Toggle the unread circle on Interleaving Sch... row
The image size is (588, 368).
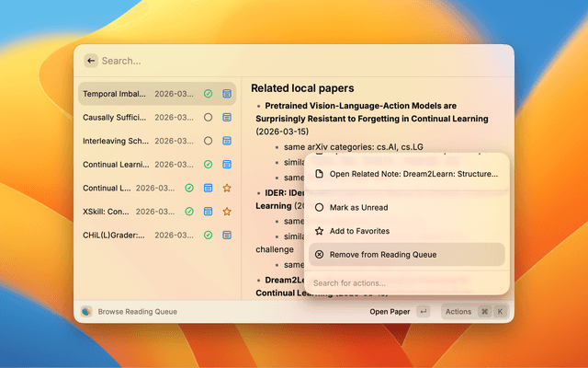[209, 141]
